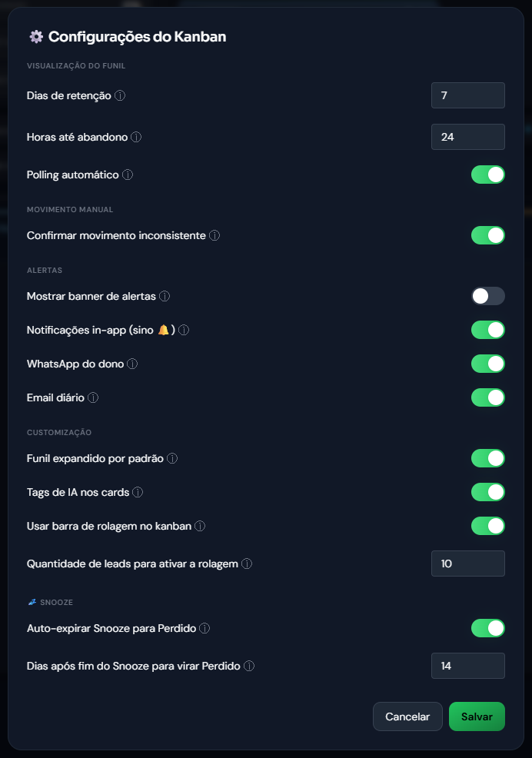Click info icon beside Dias de retenção
The width and height of the screenshot is (532, 758).
(120, 96)
